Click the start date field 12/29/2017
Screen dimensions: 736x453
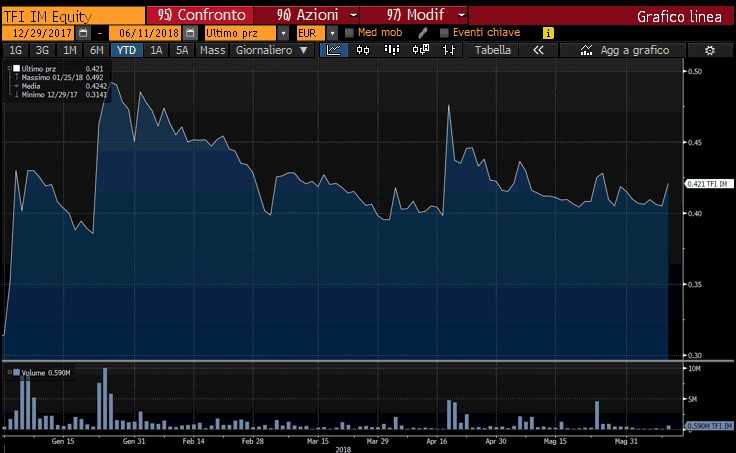click(38, 33)
